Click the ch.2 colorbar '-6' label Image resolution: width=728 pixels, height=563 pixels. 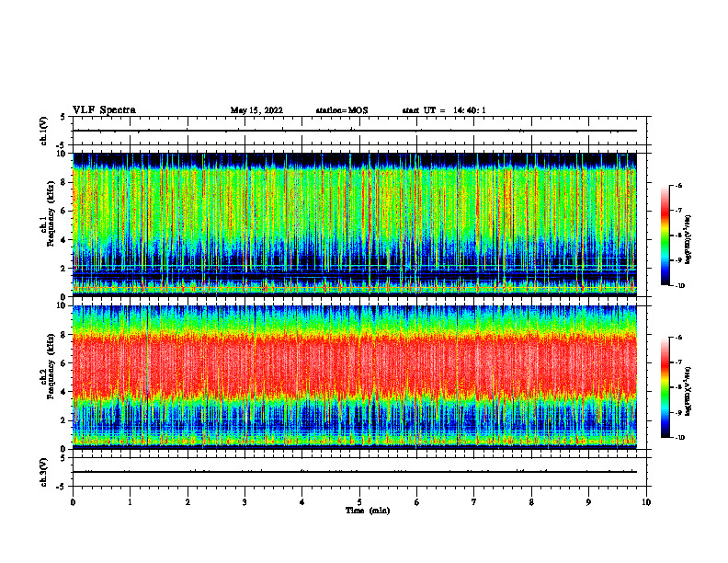(679, 338)
